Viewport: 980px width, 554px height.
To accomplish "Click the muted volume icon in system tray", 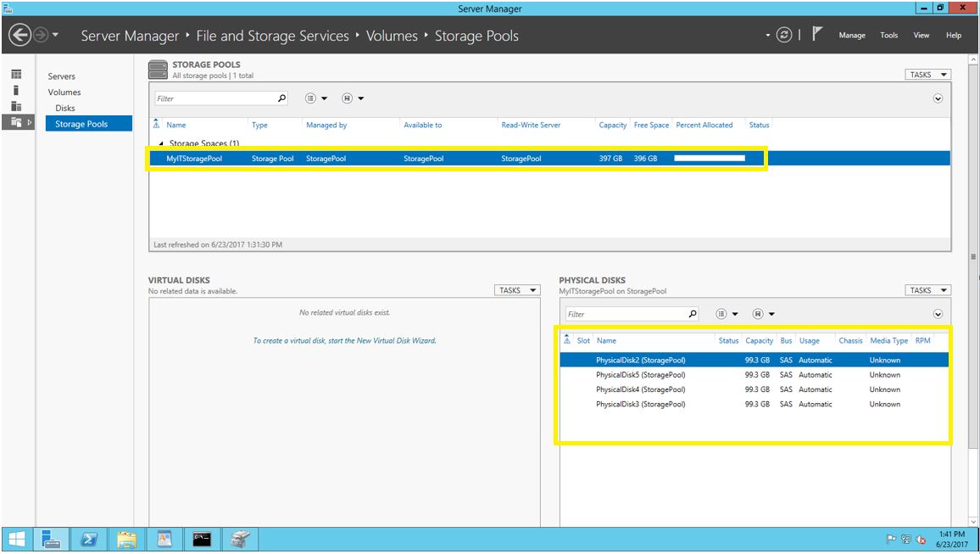I will [922, 537].
